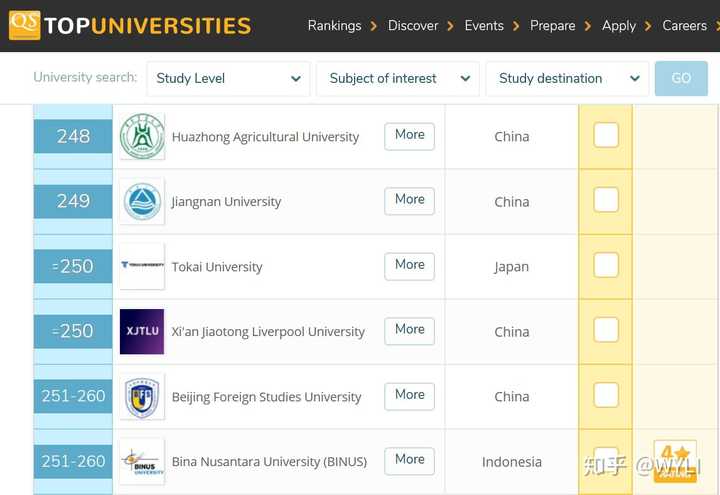Open the Beijing Foreign Studies University link

pyautogui.click(x=266, y=397)
